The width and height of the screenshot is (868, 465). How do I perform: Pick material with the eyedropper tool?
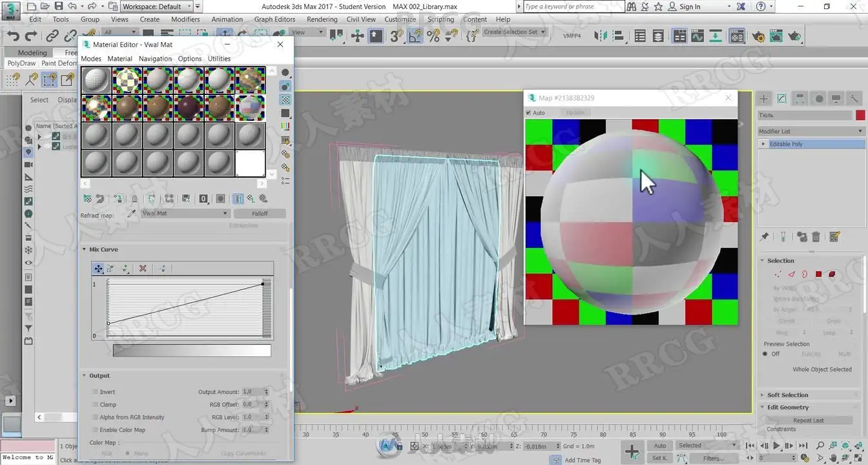tap(132, 214)
